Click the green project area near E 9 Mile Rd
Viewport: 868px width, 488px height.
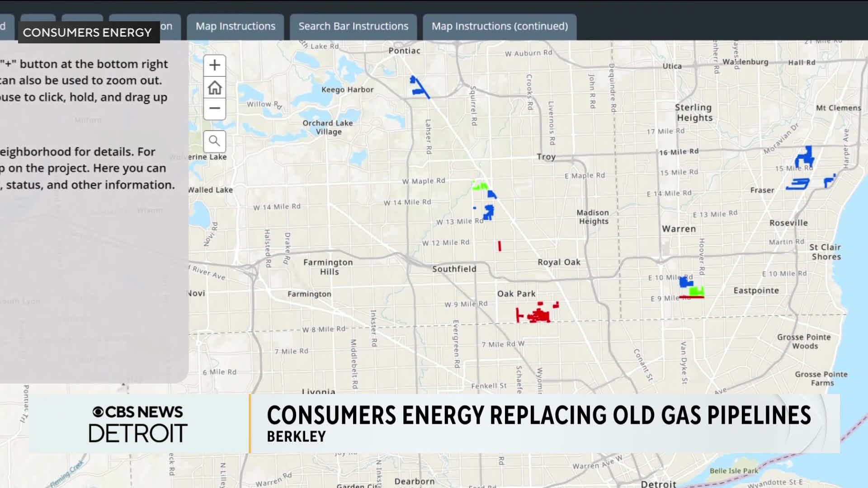[697, 291]
